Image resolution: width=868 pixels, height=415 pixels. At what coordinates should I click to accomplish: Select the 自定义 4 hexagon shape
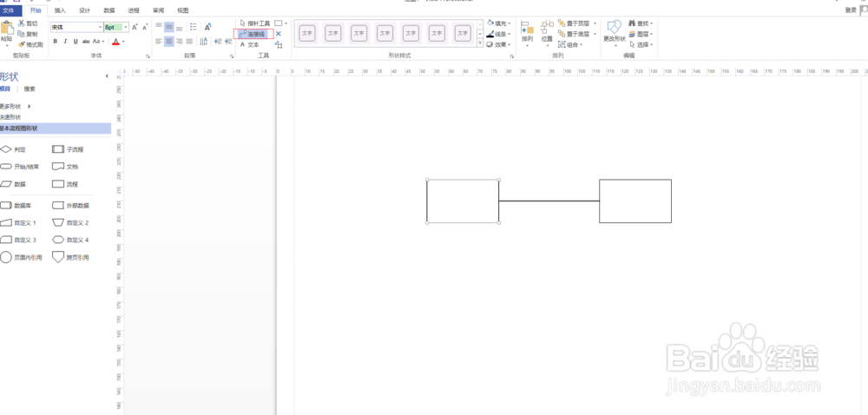tap(70, 240)
